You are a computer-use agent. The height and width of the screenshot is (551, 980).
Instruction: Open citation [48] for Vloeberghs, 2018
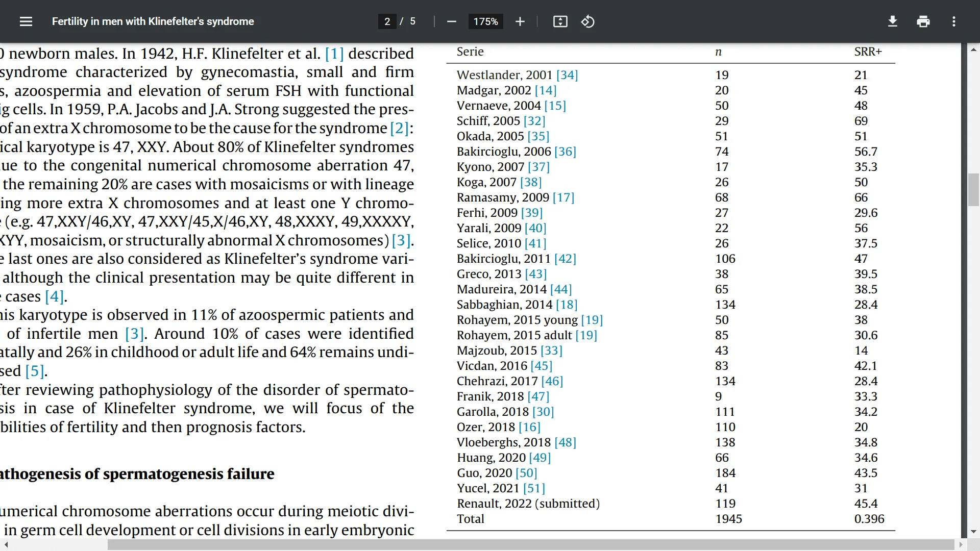pos(566,442)
